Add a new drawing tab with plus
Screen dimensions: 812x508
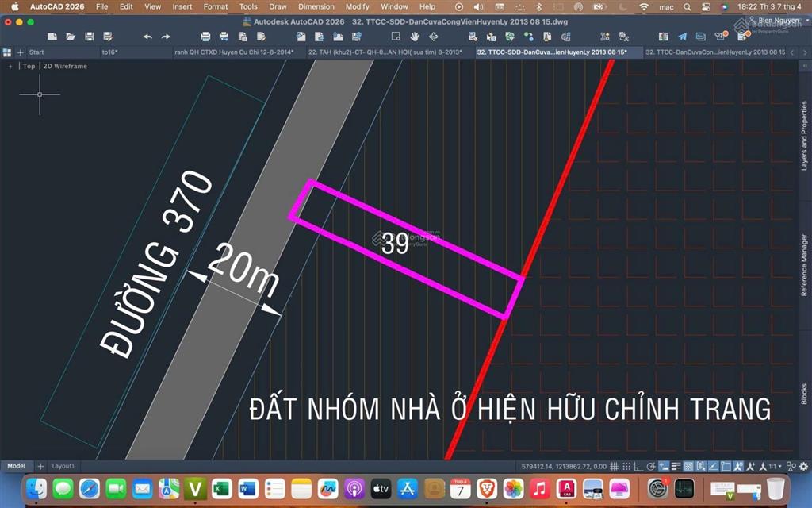click(20, 52)
